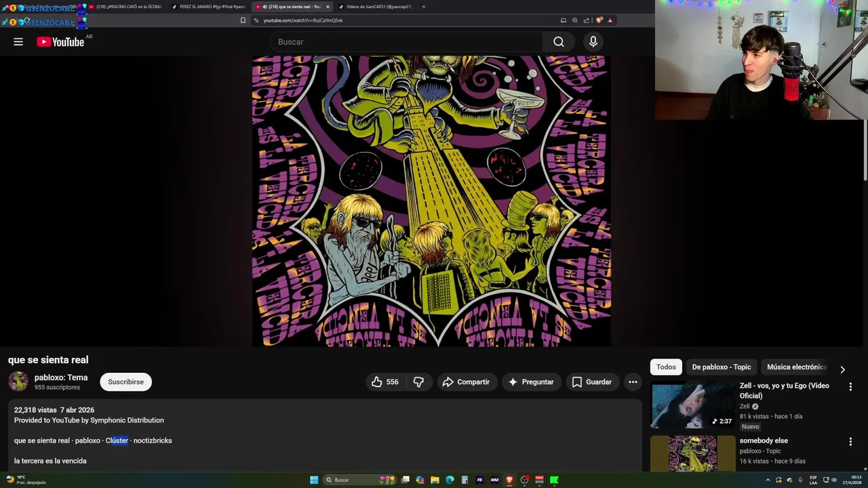Image resolution: width=868 pixels, height=488 pixels.
Task: Open the ESP LAA language switcher
Action: pyautogui.click(x=813, y=480)
